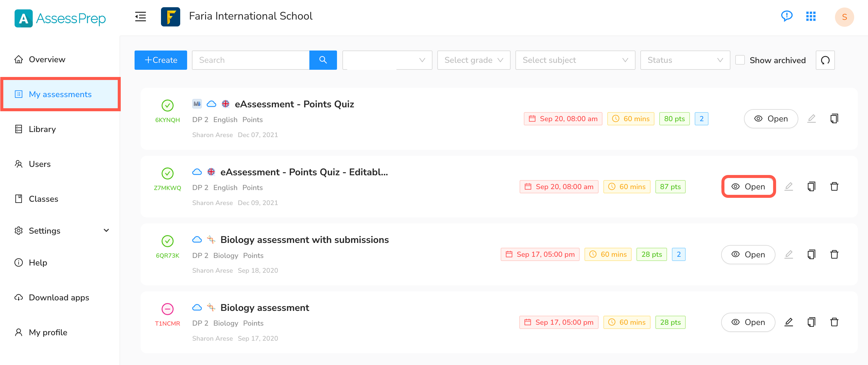
Task: Click into the Search text field
Action: pyautogui.click(x=251, y=60)
